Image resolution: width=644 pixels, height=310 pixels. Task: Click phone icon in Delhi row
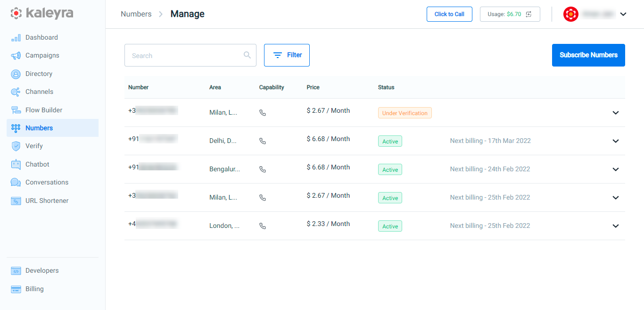tap(263, 141)
